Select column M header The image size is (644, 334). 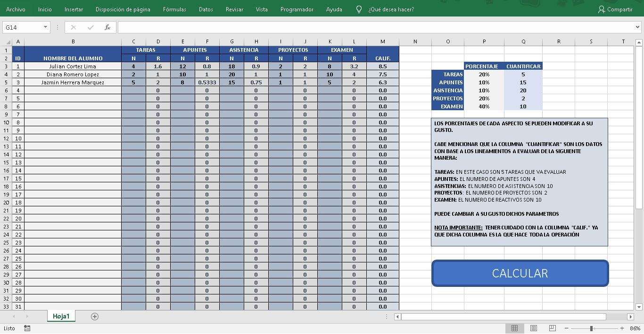[382, 41]
